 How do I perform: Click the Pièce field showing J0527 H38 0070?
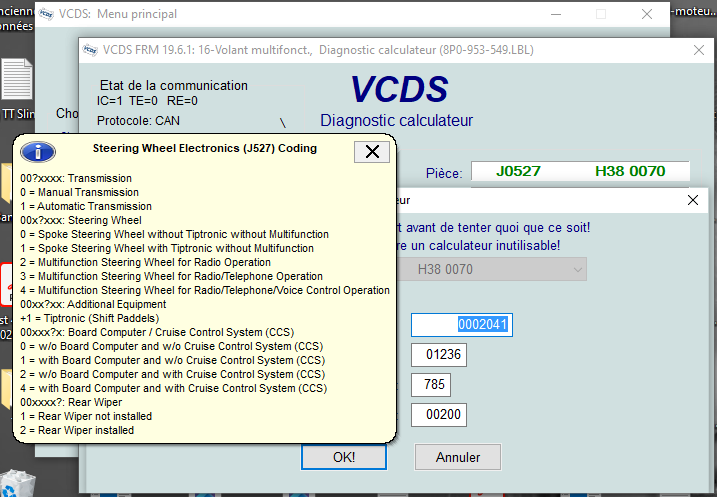580,171
